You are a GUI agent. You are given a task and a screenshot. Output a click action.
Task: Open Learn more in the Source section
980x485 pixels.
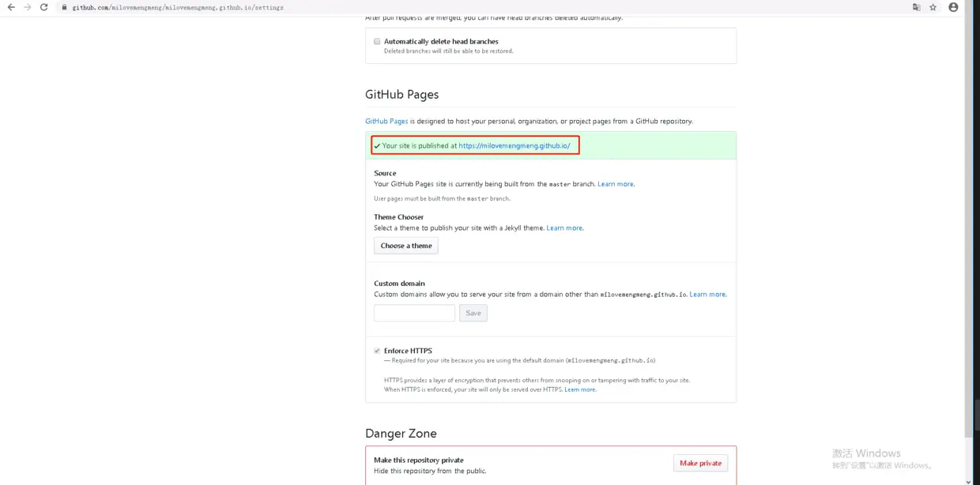pyautogui.click(x=616, y=183)
